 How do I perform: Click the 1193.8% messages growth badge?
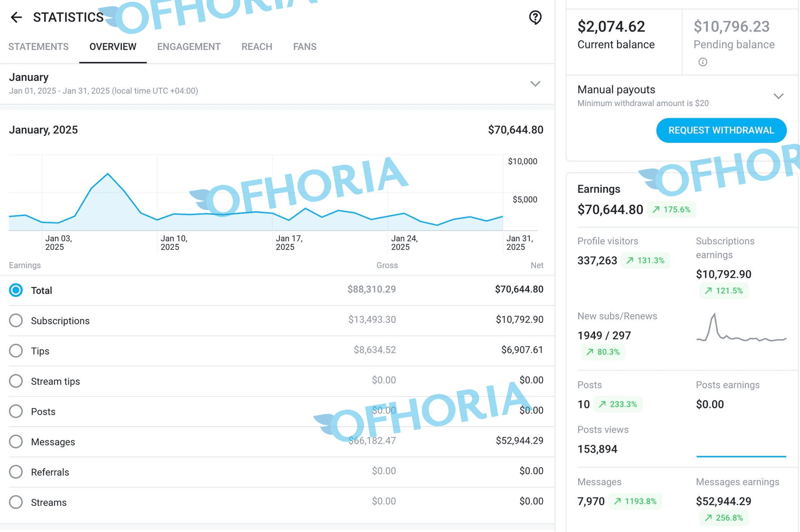(x=635, y=501)
